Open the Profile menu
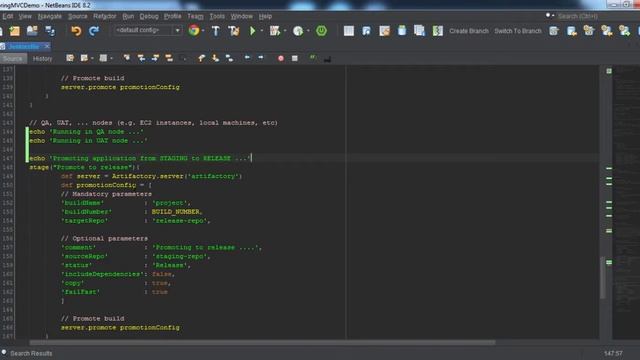Image resolution: width=640 pixels, height=360 pixels. [x=172, y=16]
